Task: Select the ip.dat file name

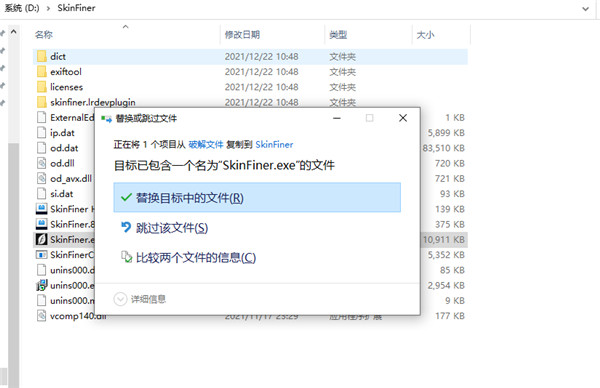Action: 62,133
